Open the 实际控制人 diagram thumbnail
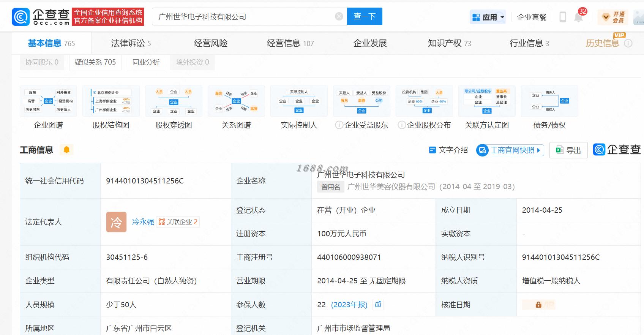 point(299,101)
